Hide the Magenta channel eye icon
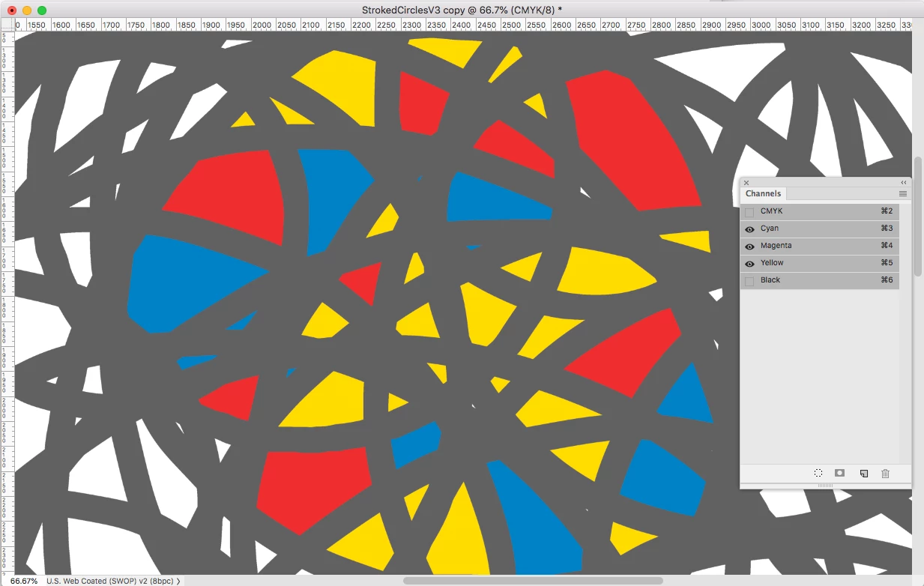The height and width of the screenshot is (586, 924). pos(749,246)
